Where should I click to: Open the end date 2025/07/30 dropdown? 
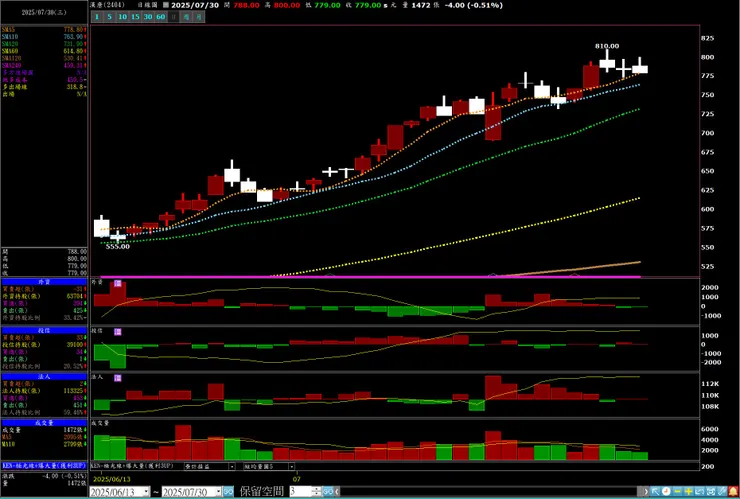[x=218, y=491]
